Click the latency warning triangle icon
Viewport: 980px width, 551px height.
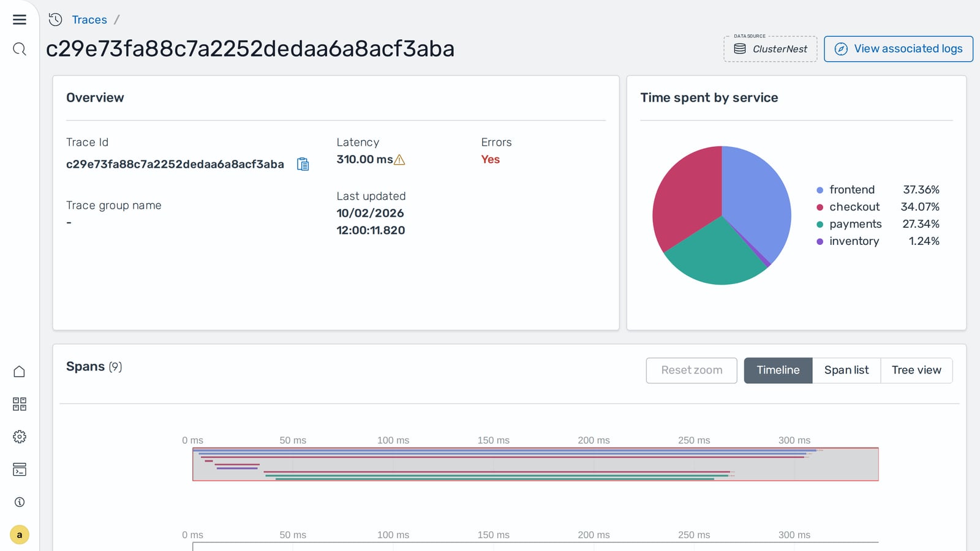point(399,160)
